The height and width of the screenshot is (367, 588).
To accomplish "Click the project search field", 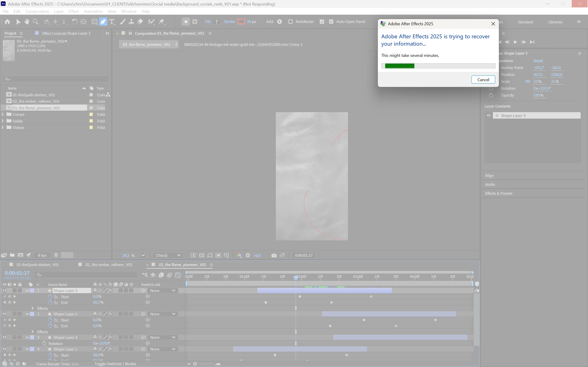I will 56,79.
